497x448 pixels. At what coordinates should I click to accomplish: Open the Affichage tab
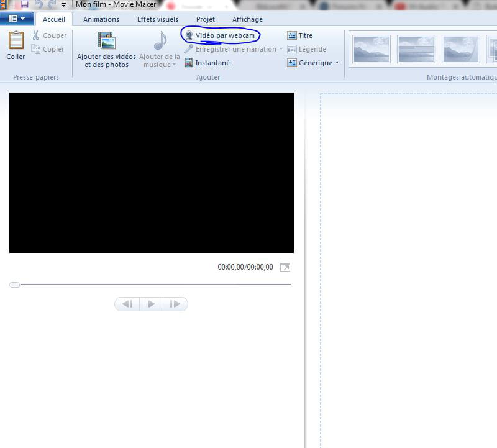(247, 19)
